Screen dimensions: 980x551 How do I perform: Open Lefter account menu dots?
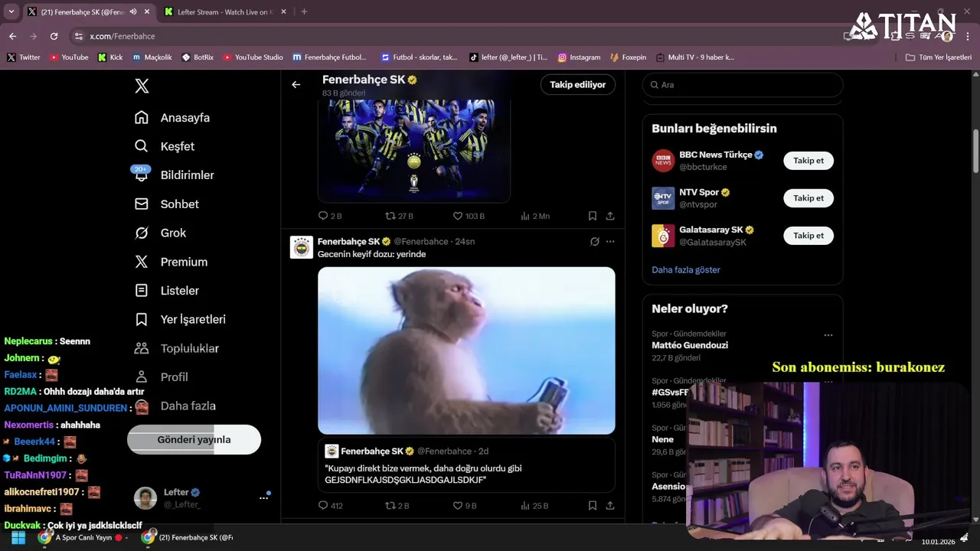263,497
